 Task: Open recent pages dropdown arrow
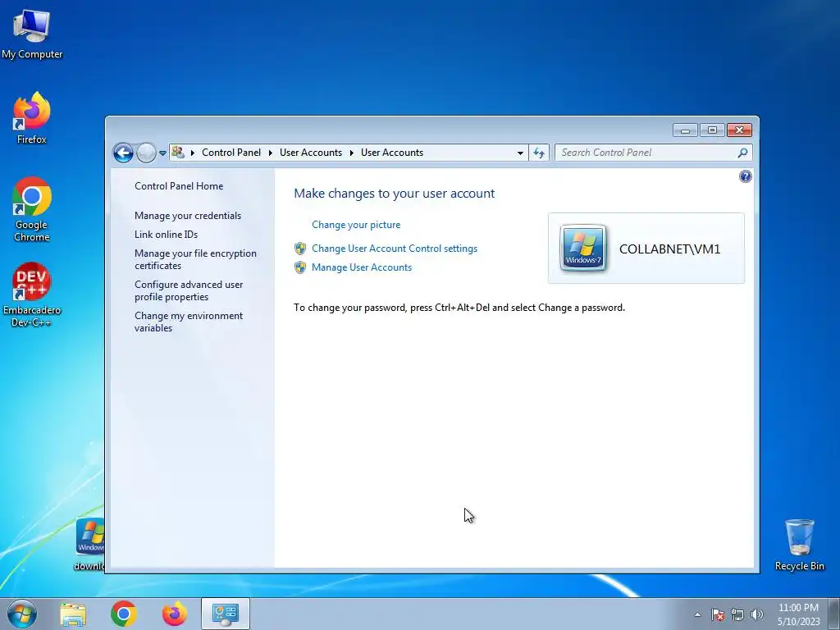pyautogui.click(x=163, y=153)
